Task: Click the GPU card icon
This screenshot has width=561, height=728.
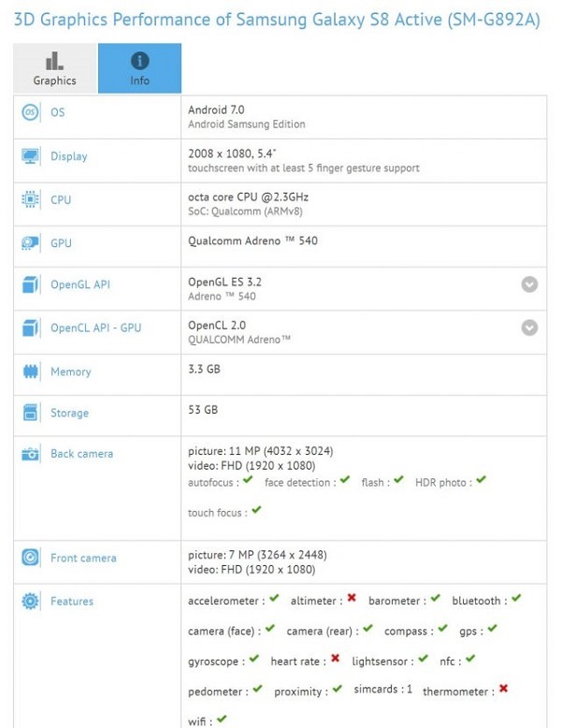Action: click(31, 242)
